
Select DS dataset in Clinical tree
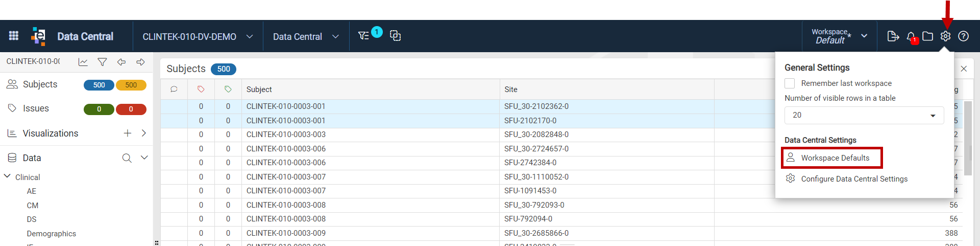click(x=32, y=219)
